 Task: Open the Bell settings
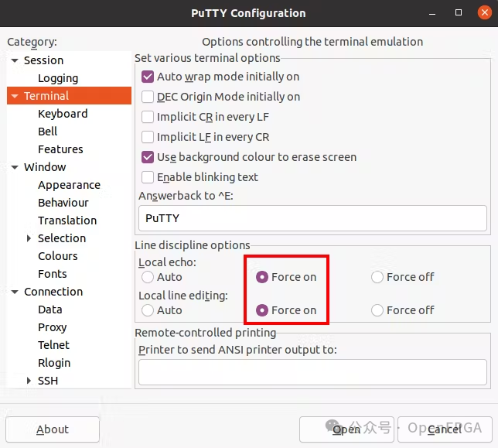pyautogui.click(x=48, y=132)
